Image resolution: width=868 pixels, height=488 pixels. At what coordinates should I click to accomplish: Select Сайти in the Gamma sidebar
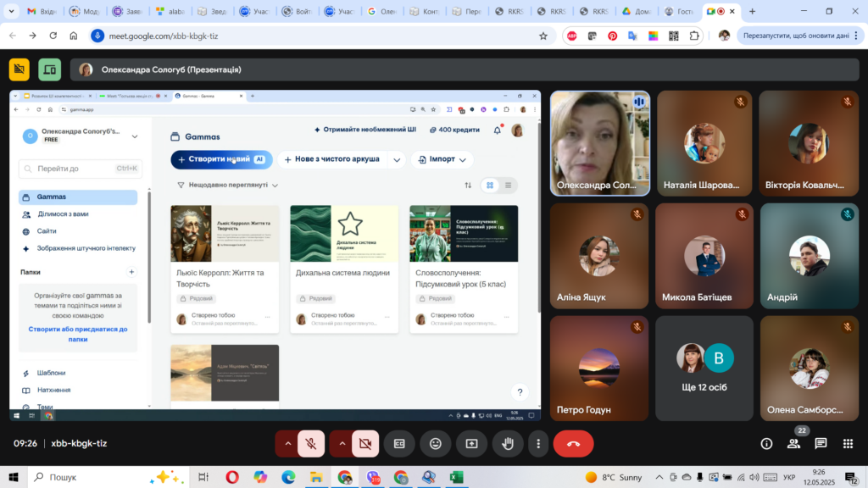pos(47,231)
